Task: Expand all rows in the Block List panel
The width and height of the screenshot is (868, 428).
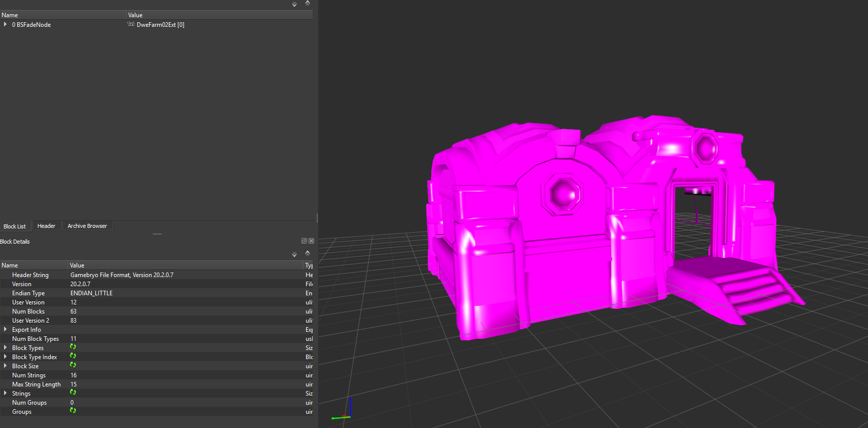Action: click(294, 4)
